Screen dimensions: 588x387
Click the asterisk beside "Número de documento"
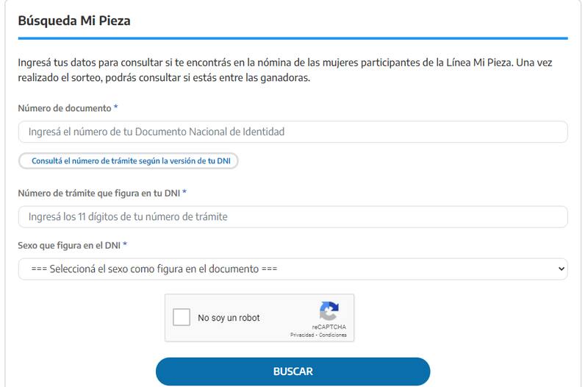pos(116,108)
